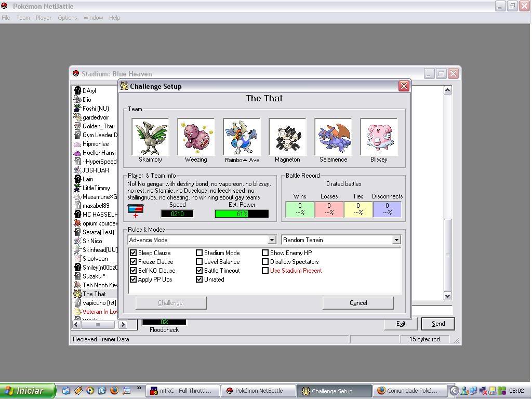Viewport: 532px width, 399px height.
Task: Uncheck the Sleep Clause checkbox
Action: pyautogui.click(x=134, y=253)
